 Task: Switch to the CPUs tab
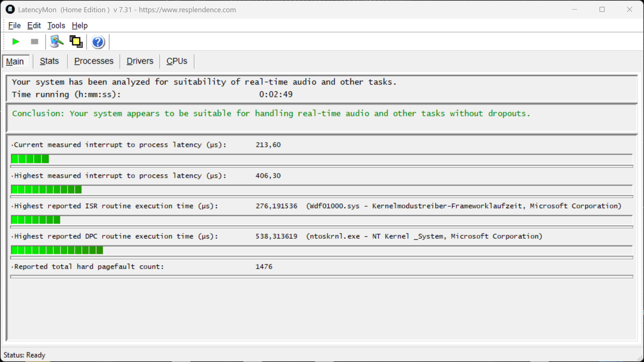(177, 61)
